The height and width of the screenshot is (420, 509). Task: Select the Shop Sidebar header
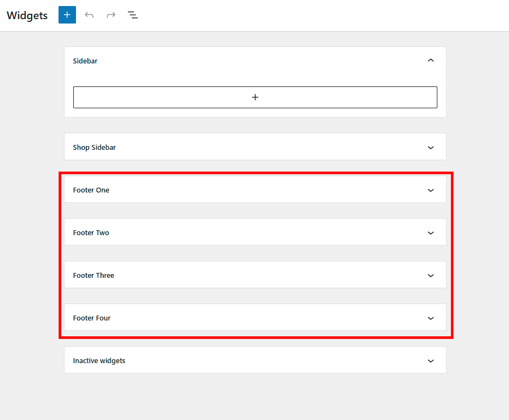255,147
